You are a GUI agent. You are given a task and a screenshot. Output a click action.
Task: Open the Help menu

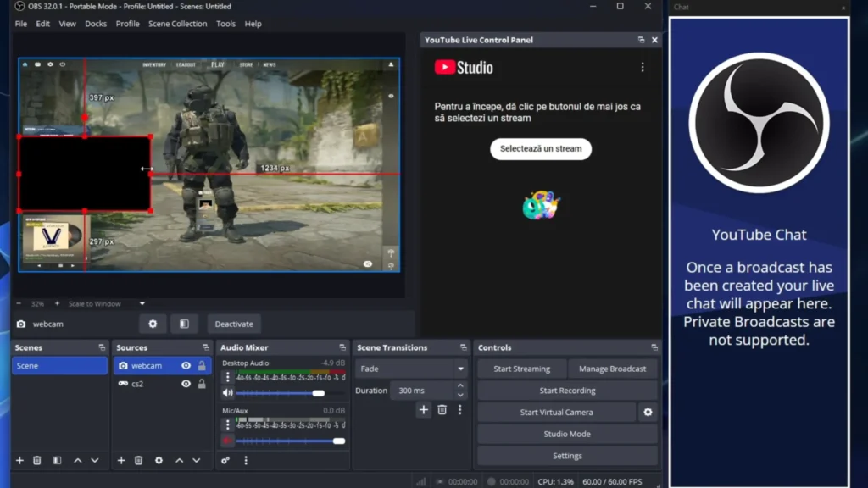pyautogui.click(x=253, y=24)
